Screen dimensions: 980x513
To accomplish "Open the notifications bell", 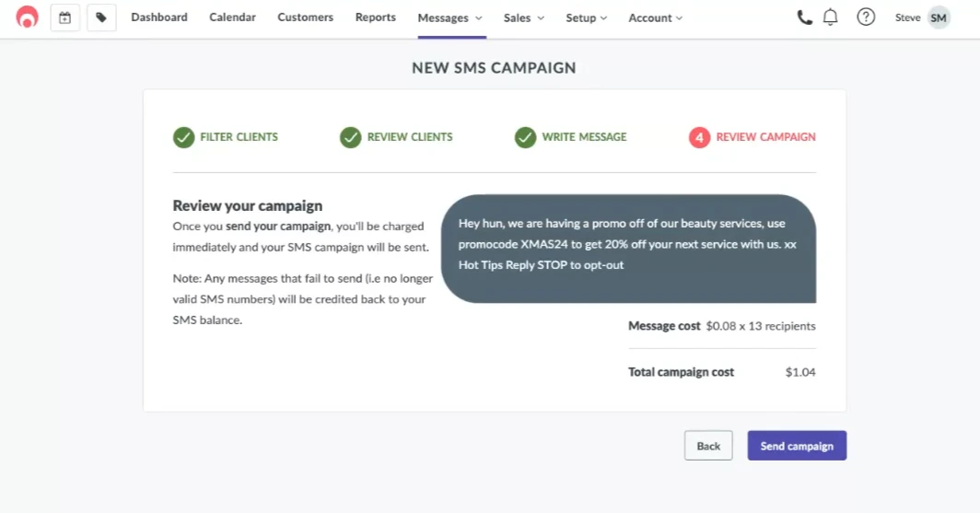I will (831, 17).
